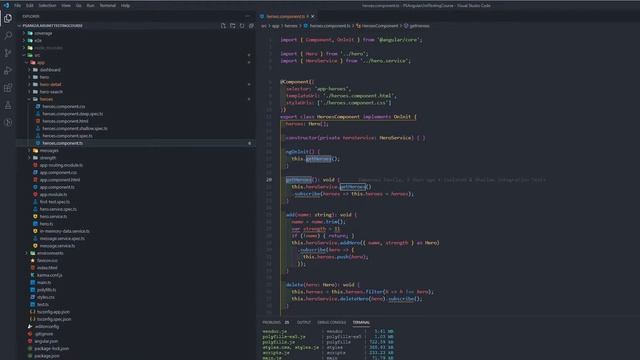Expand the coverage folder
The height and width of the screenshot is (360, 640).
point(43,33)
